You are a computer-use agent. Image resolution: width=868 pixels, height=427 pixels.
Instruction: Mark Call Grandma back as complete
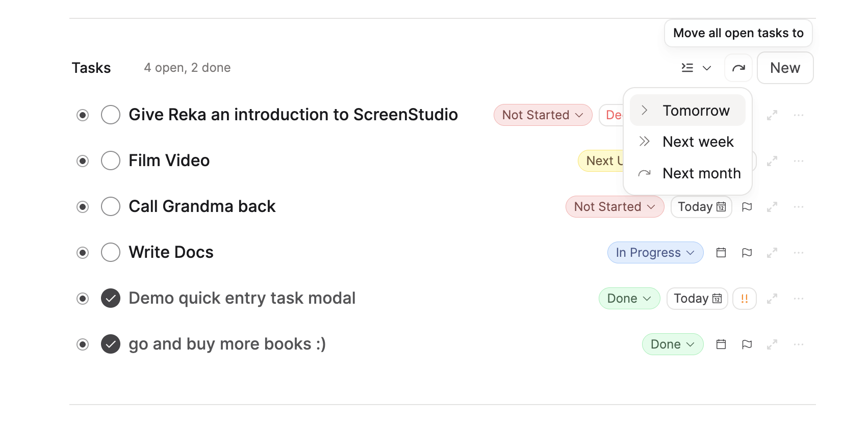pyautogui.click(x=111, y=207)
